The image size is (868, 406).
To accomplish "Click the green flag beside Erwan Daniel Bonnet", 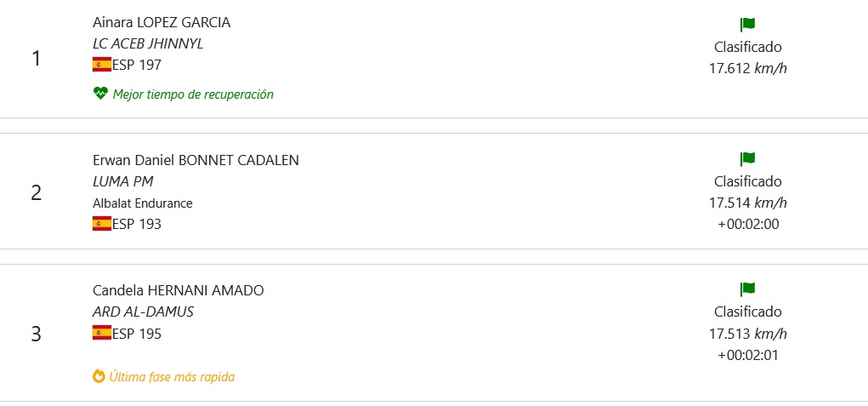I will (x=747, y=158).
